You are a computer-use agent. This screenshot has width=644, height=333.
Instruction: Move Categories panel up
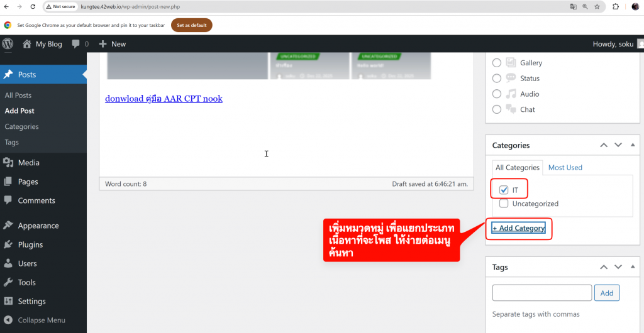coord(604,145)
